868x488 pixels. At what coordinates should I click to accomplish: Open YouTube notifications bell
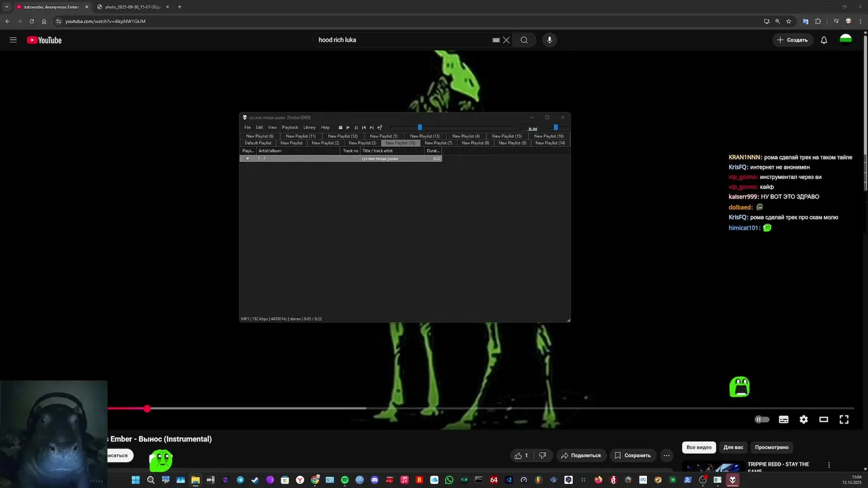(824, 40)
